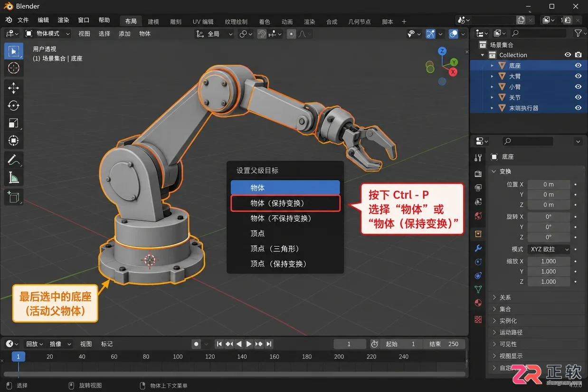Jump to the first frame
The image size is (588, 392).
click(x=219, y=344)
